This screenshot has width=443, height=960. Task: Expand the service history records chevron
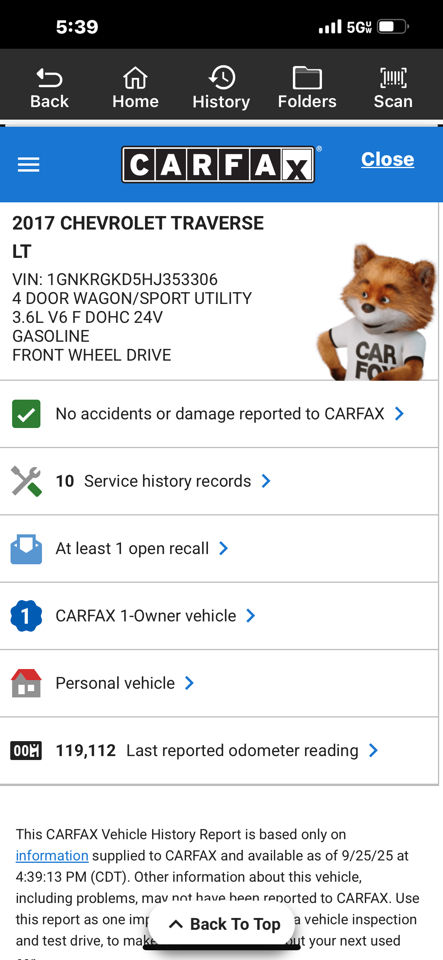click(x=266, y=481)
